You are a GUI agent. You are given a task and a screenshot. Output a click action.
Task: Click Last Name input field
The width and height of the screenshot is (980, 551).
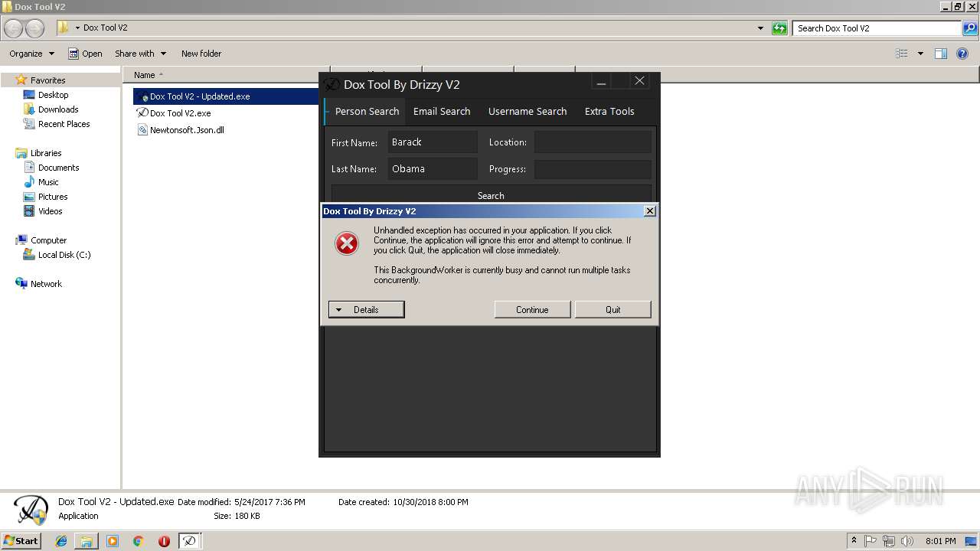click(433, 169)
